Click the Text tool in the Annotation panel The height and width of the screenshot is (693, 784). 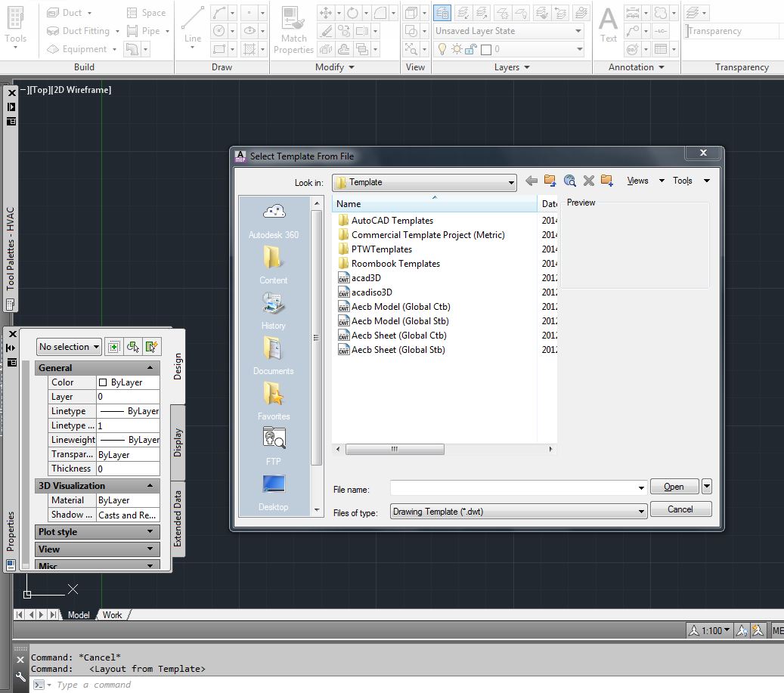(608, 25)
